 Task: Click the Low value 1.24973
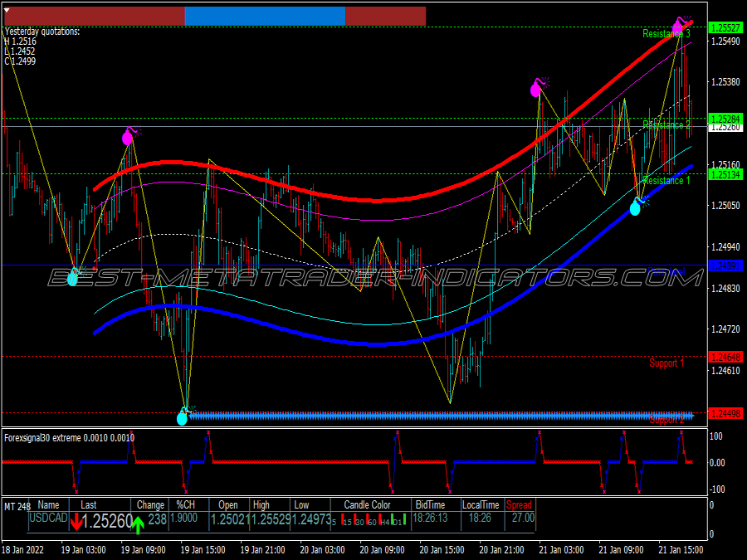[x=311, y=519]
